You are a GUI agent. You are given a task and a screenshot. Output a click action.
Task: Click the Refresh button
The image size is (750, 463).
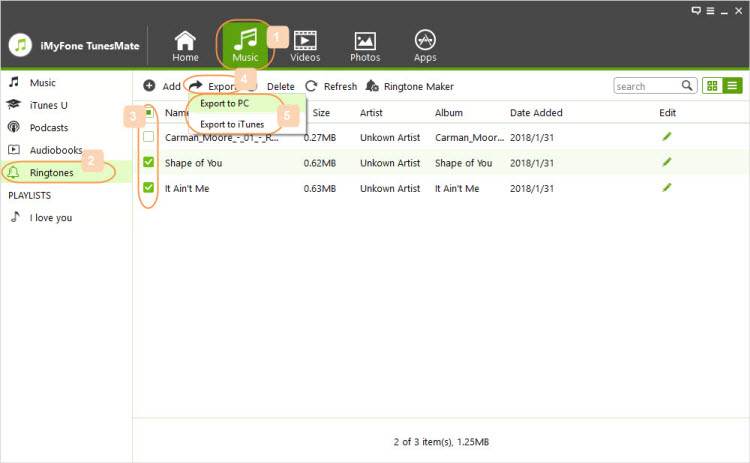click(x=331, y=86)
